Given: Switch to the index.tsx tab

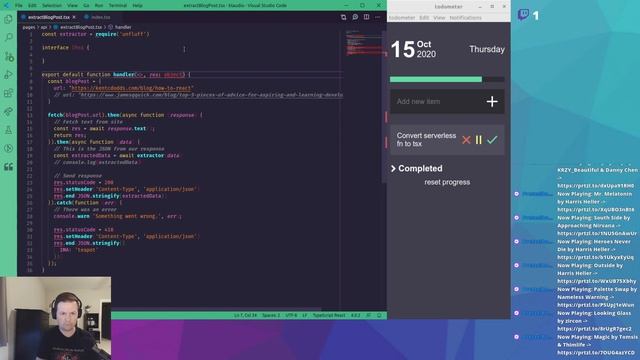Looking at the screenshot, I should [x=98, y=17].
